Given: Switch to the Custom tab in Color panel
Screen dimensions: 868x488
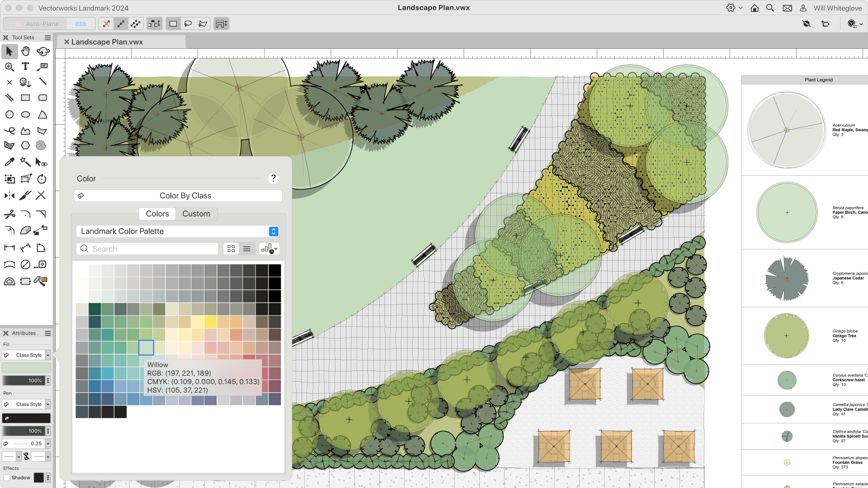Looking at the screenshot, I should 196,213.
